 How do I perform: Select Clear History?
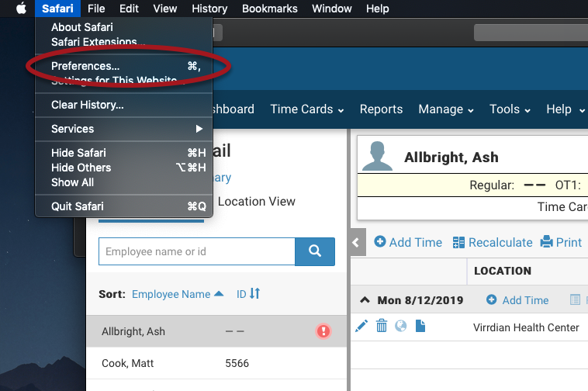tap(124, 105)
